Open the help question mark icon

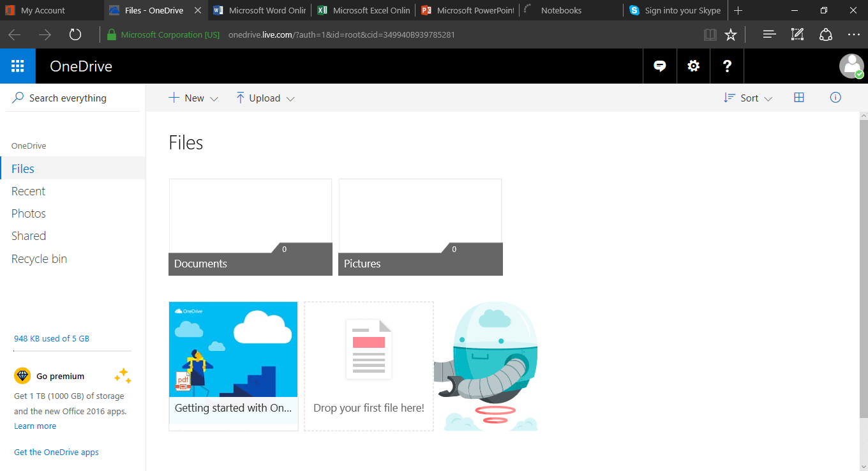tap(727, 66)
